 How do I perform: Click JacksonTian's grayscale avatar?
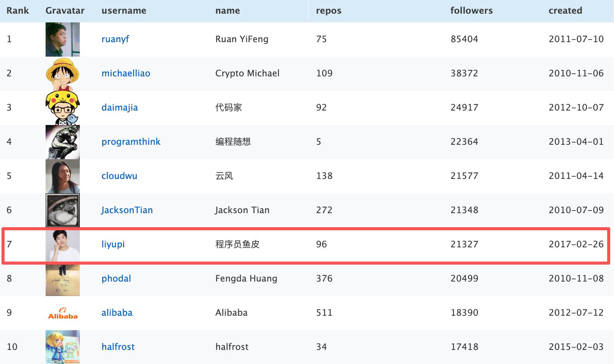[x=63, y=210]
